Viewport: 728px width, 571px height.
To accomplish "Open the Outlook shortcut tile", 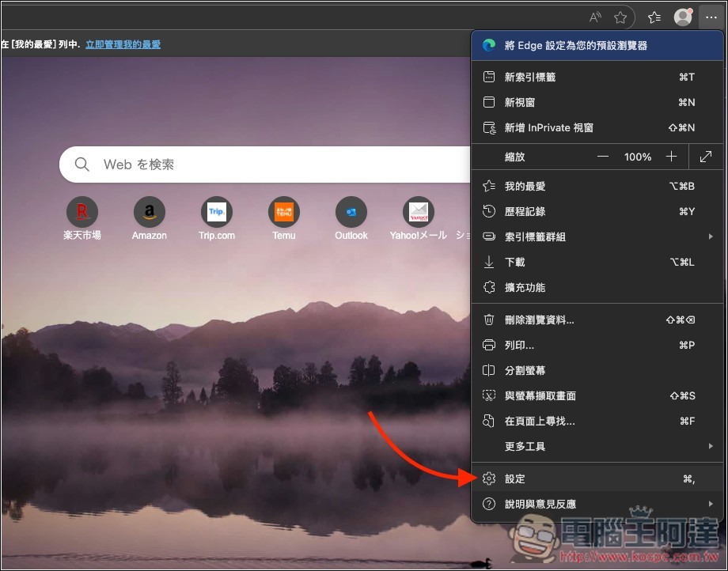I will coord(351,218).
